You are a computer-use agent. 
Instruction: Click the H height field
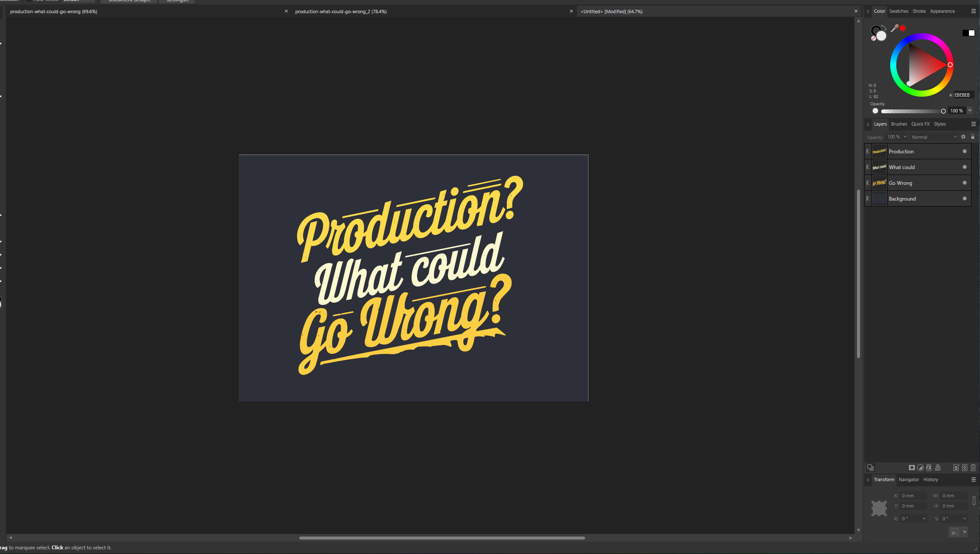[x=954, y=506]
